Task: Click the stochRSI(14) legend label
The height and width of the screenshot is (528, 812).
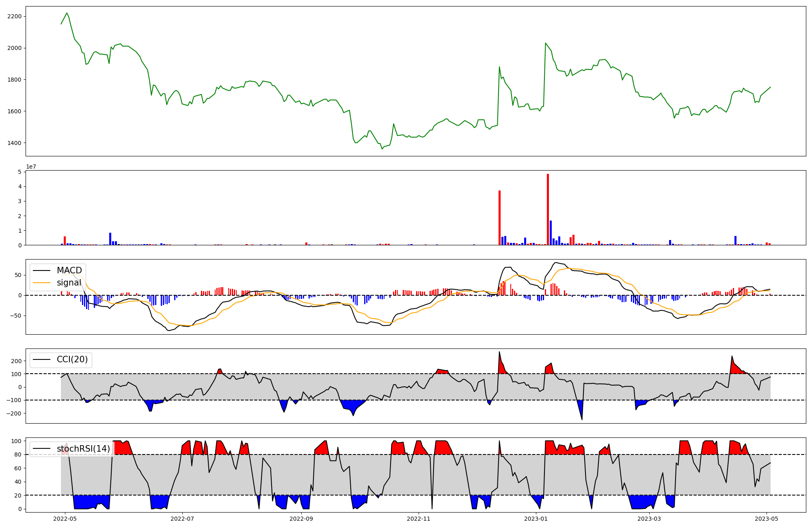Action: pyautogui.click(x=83, y=449)
